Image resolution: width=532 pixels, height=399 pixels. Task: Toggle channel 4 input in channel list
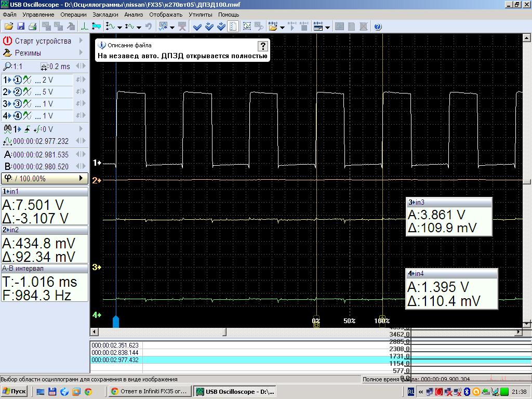coord(17,116)
